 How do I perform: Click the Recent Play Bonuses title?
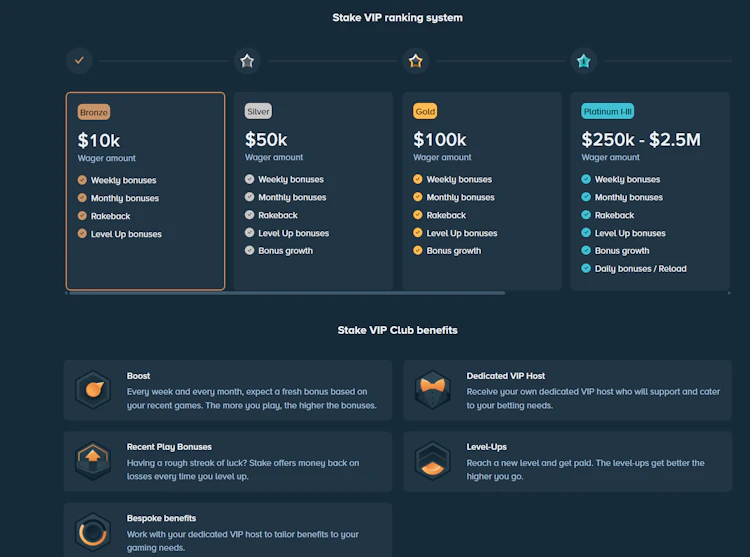click(169, 447)
